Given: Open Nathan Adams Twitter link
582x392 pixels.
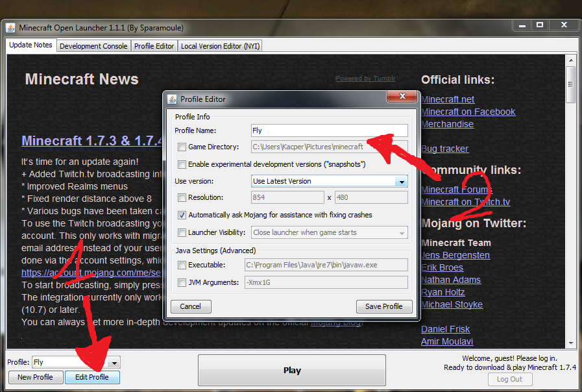Looking at the screenshot, I should [x=452, y=280].
